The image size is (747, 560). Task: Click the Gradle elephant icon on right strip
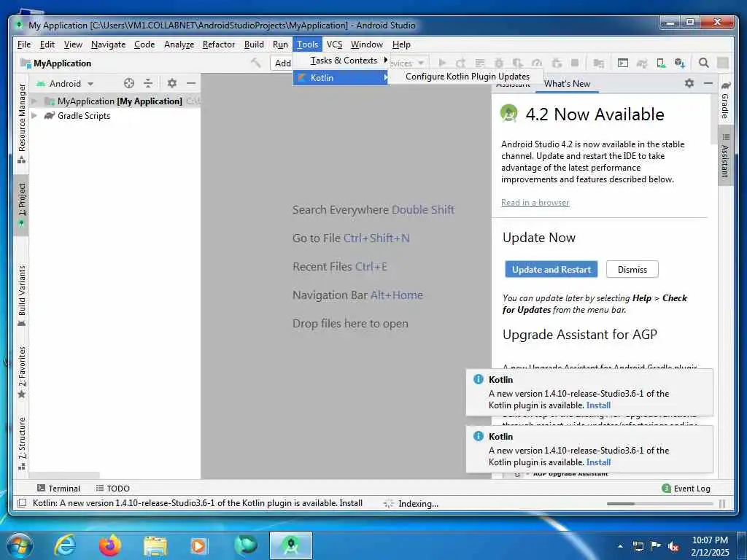[x=726, y=85]
